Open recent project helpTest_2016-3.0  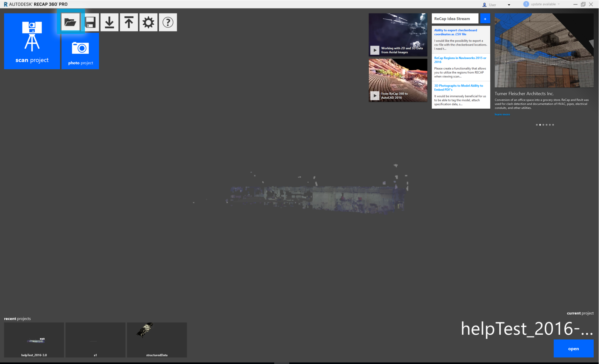click(x=34, y=340)
